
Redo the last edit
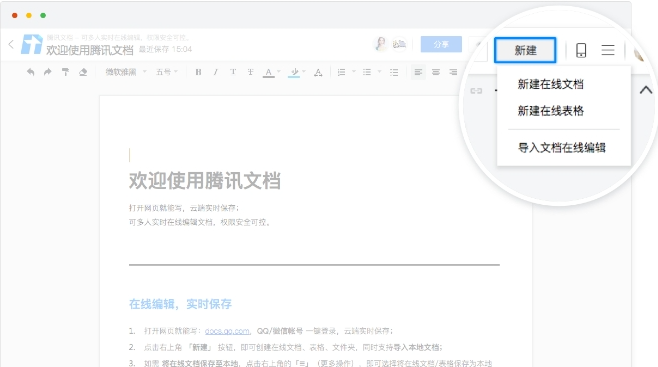[47, 72]
